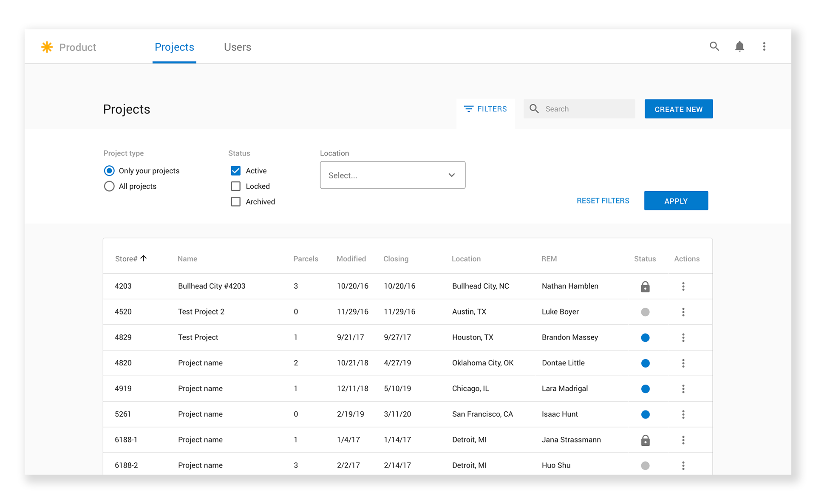Sort by the Parcels column header
816x504 pixels.
point(306,259)
